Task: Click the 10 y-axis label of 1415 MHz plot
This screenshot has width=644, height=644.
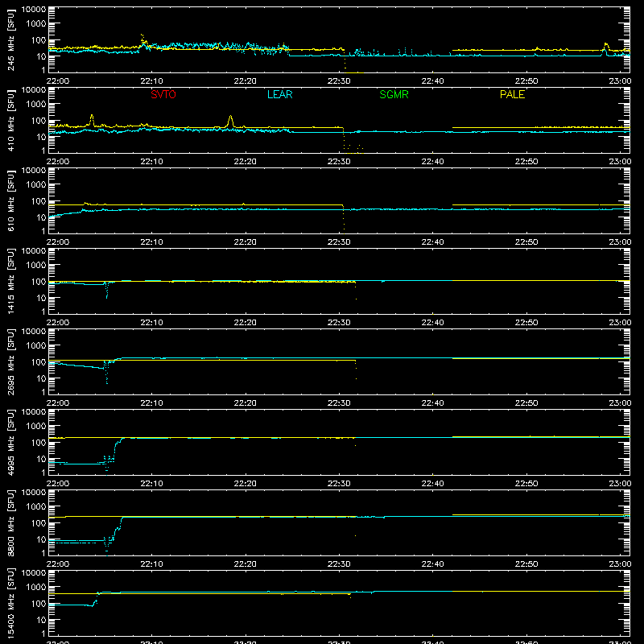Action: coord(41,298)
